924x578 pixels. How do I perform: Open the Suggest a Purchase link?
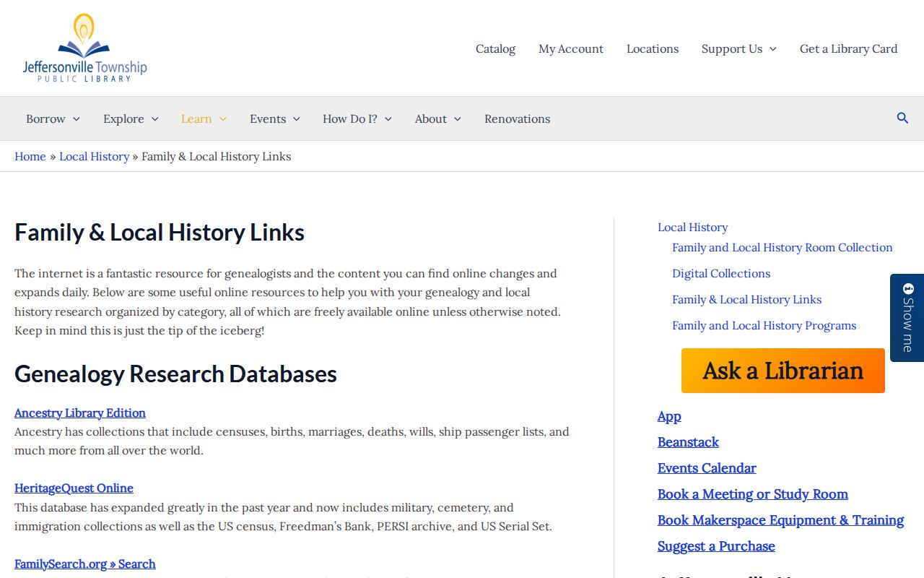(717, 546)
